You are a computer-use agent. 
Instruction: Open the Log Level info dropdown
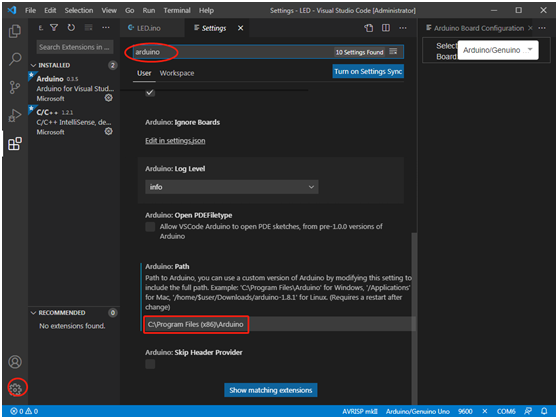pyautogui.click(x=232, y=187)
